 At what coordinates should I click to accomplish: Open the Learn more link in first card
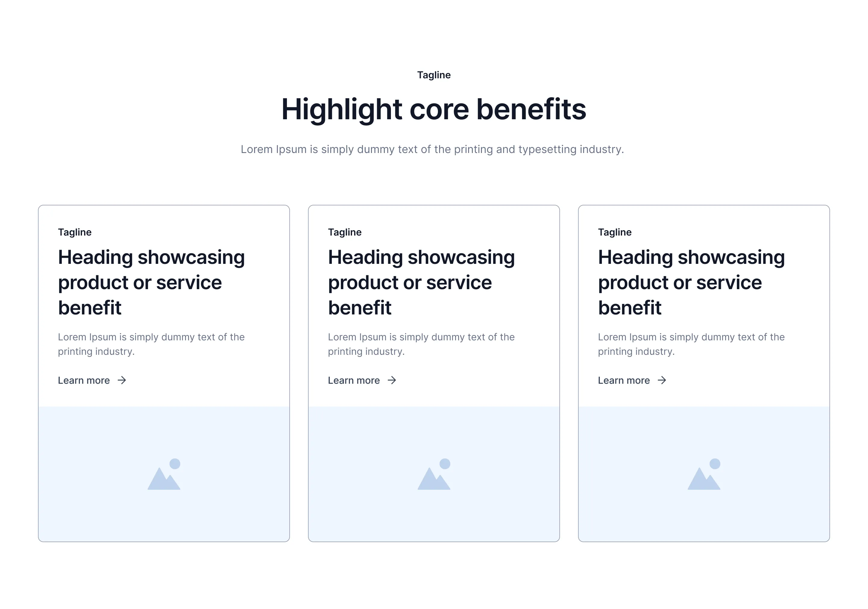(92, 380)
